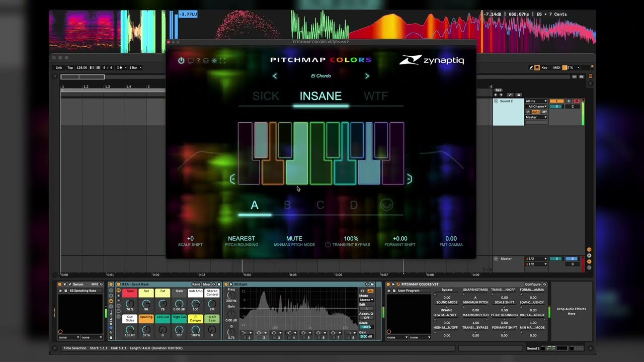Click the El Chordo preset name
The width and height of the screenshot is (644, 362).
[321, 76]
